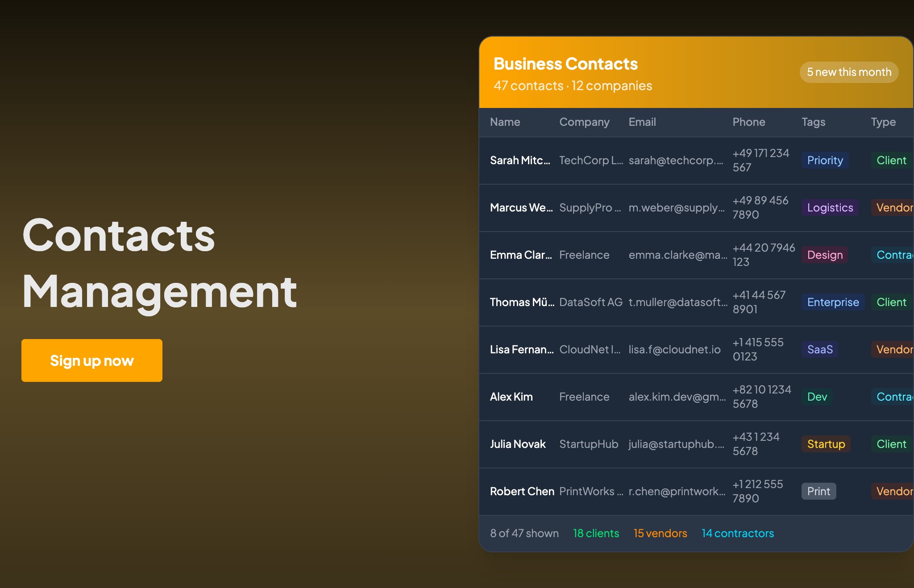Click the Name column header
Image resolution: width=914 pixels, height=588 pixels.
click(x=505, y=122)
